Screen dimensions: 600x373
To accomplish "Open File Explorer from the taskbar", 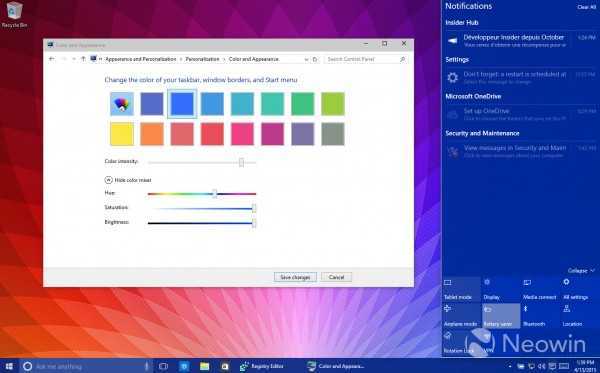I will pos(205,366).
